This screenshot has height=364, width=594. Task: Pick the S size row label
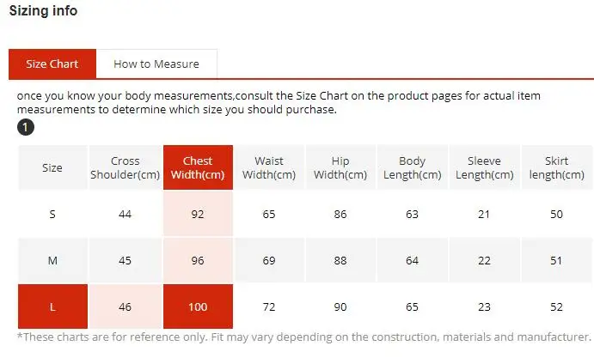click(x=52, y=214)
